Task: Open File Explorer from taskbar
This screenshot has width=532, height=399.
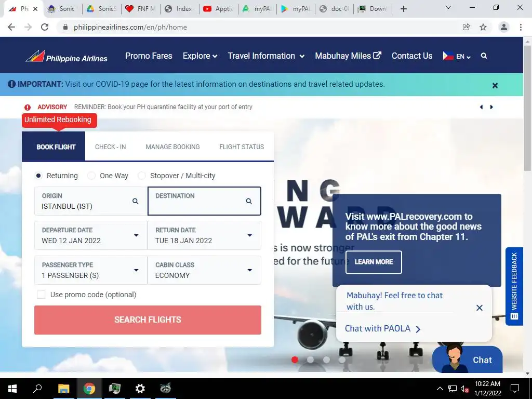Action: pyautogui.click(x=63, y=389)
